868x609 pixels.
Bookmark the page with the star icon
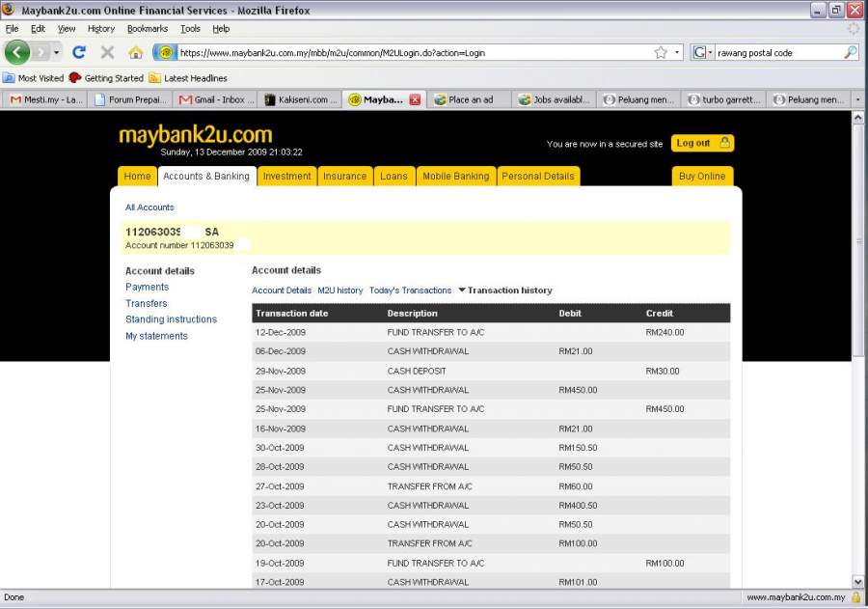661,52
